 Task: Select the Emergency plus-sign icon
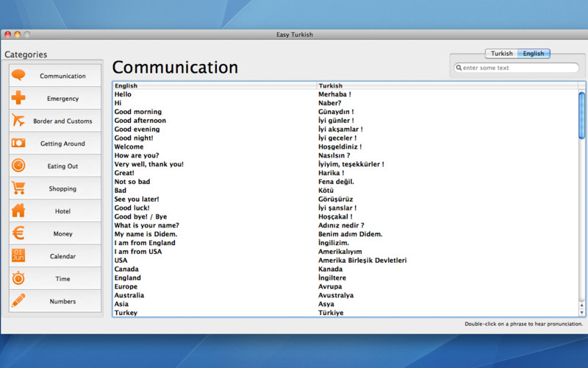tap(18, 98)
